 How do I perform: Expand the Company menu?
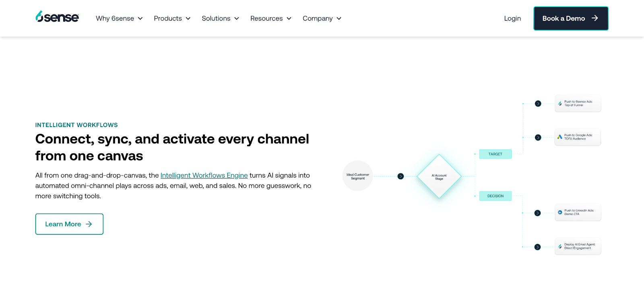pyautogui.click(x=322, y=18)
